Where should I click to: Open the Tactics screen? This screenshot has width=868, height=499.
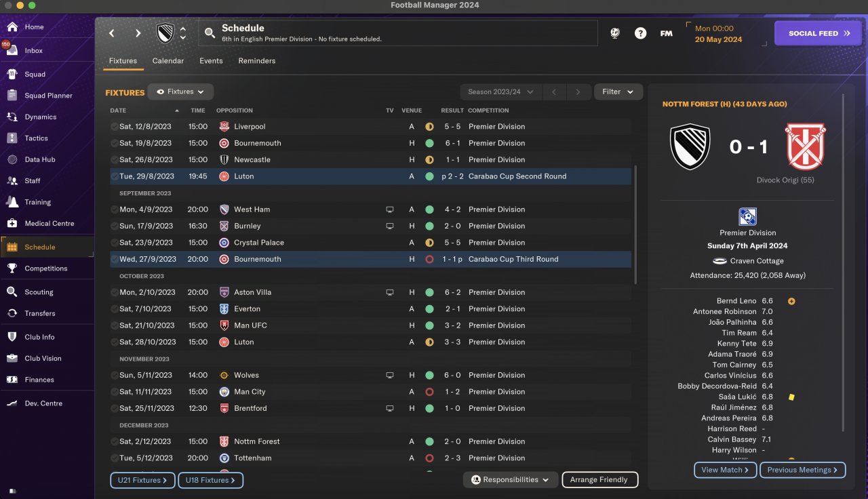[36, 138]
